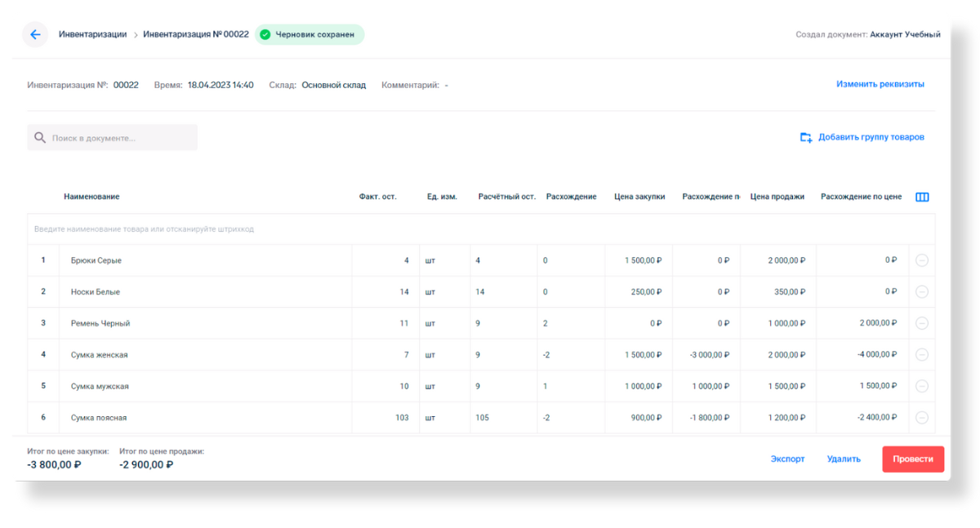Screen dimensions: 980x528
Task: Click the column settings icon in table header
Action: click(x=922, y=197)
